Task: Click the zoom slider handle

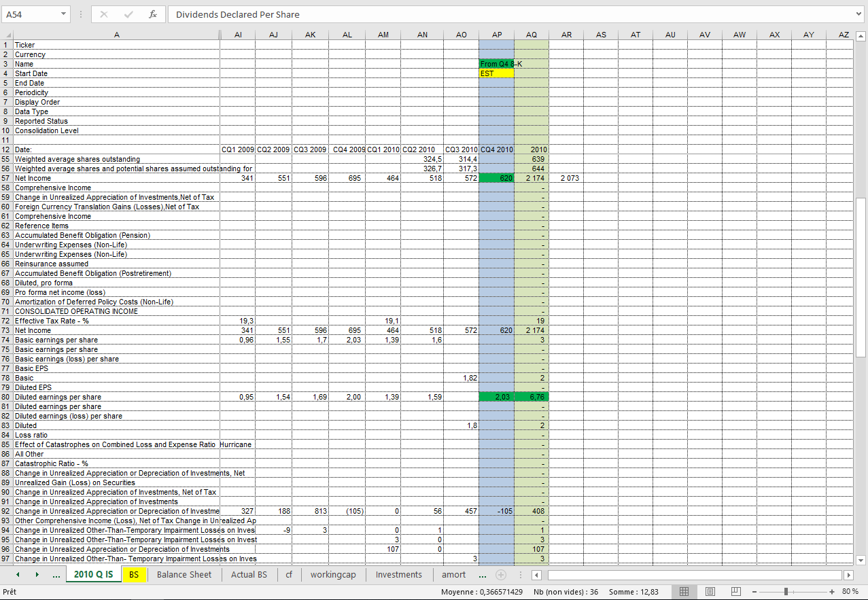Action: coord(786,592)
